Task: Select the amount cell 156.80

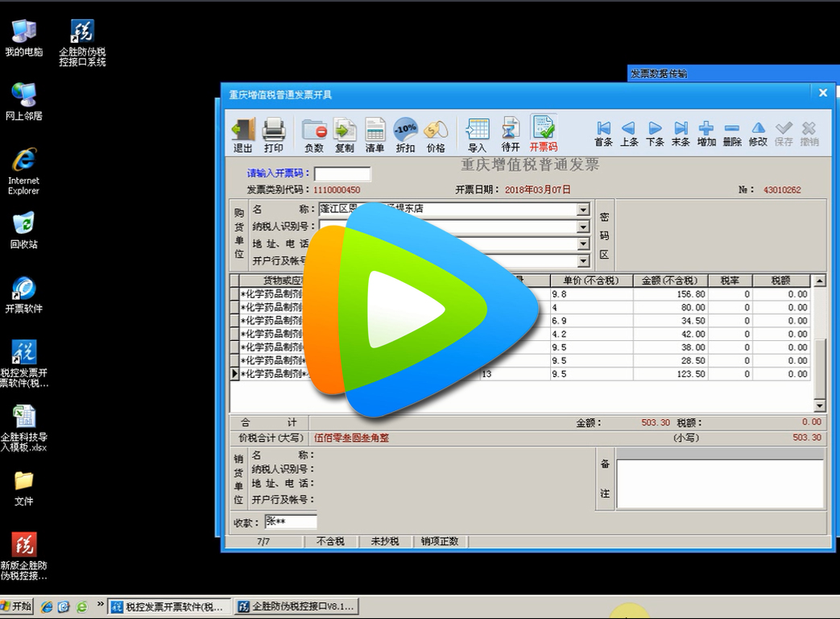Action: coord(670,294)
